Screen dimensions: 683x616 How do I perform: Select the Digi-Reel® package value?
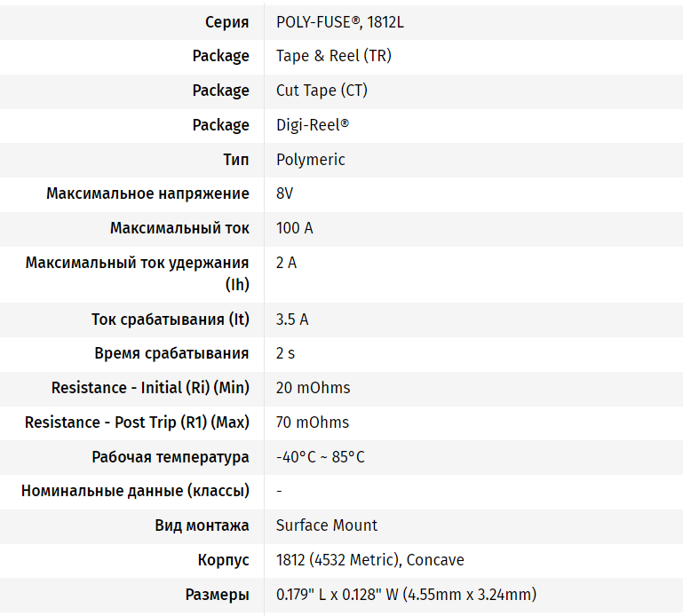tap(313, 125)
